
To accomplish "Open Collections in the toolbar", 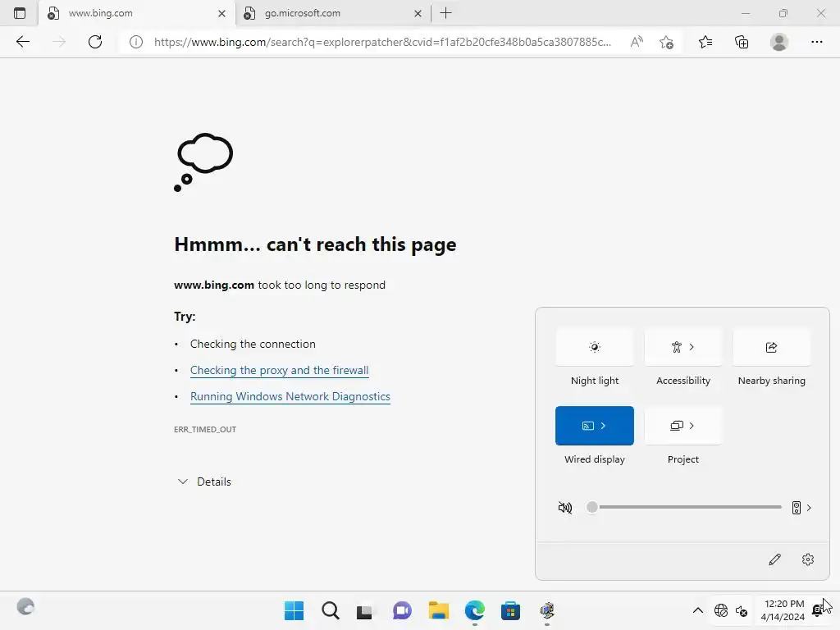I will tap(742, 42).
